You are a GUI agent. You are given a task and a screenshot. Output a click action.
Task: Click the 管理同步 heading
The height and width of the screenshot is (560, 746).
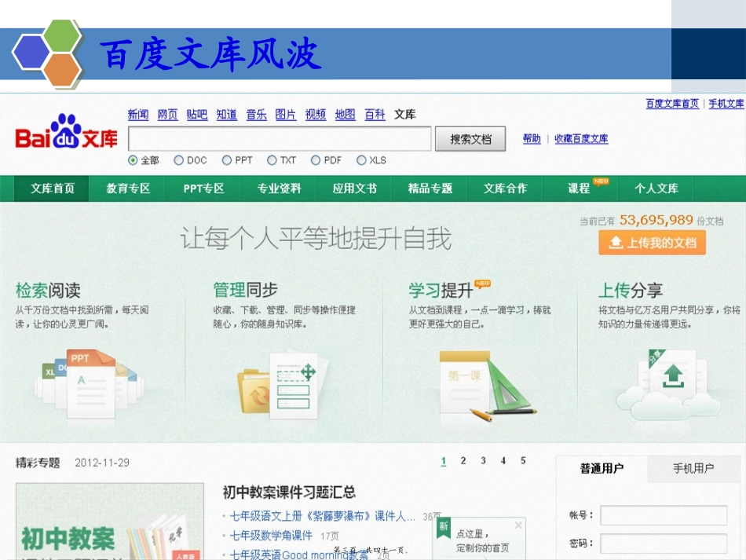pyautogui.click(x=245, y=290)
